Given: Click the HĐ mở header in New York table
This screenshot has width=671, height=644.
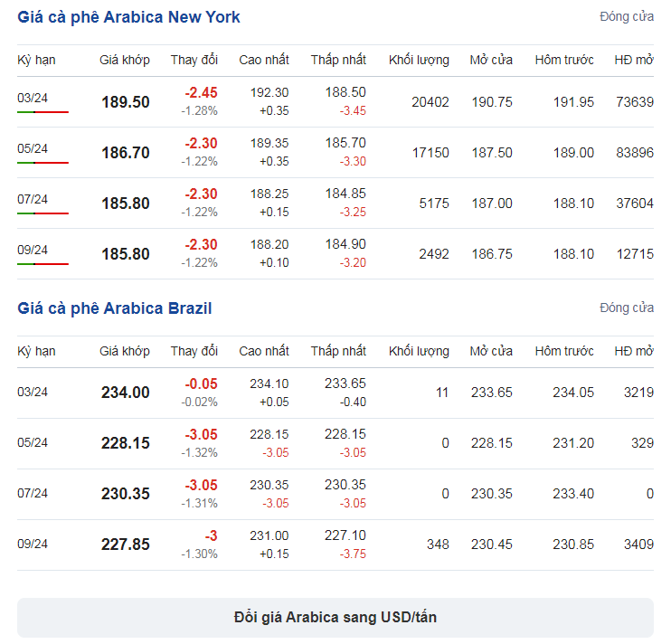Looking at the screenshot, I should (x=634, y=60).
